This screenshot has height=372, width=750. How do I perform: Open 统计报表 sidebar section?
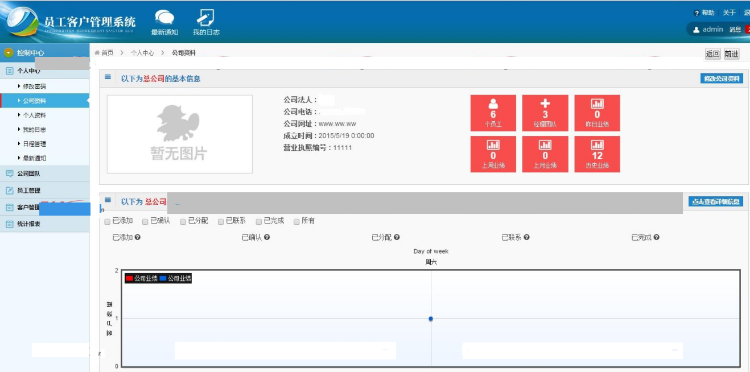click(44, 224)
